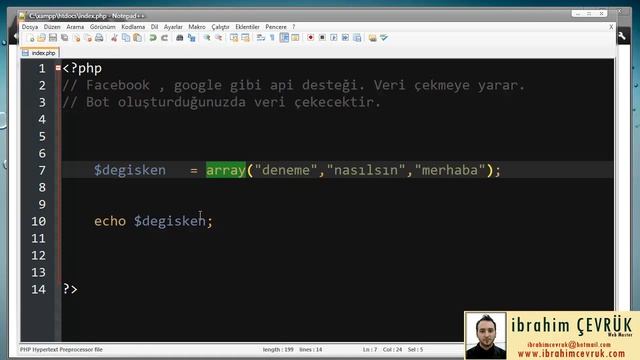Open the Çalıştır menu
Image resolution: width=640 pixels, height=360 pixels.
[x=220, y=27]
